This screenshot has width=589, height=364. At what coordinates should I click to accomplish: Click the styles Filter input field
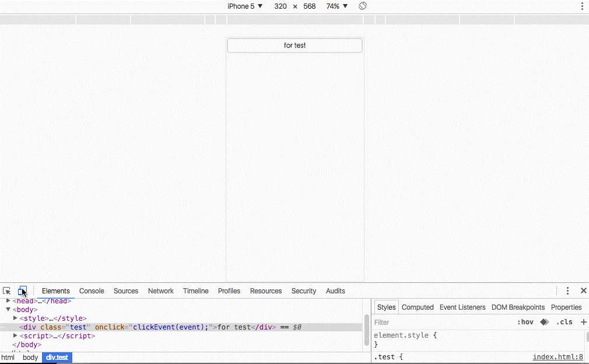(443, 323)
